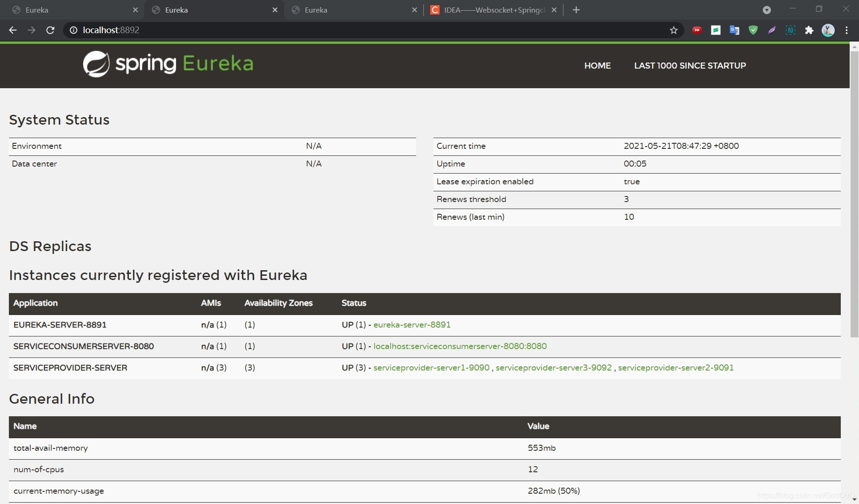Viewport: 859px width, 504px height.
Task: Close the active second Eureka tab
Action: (x=275, y=10)
